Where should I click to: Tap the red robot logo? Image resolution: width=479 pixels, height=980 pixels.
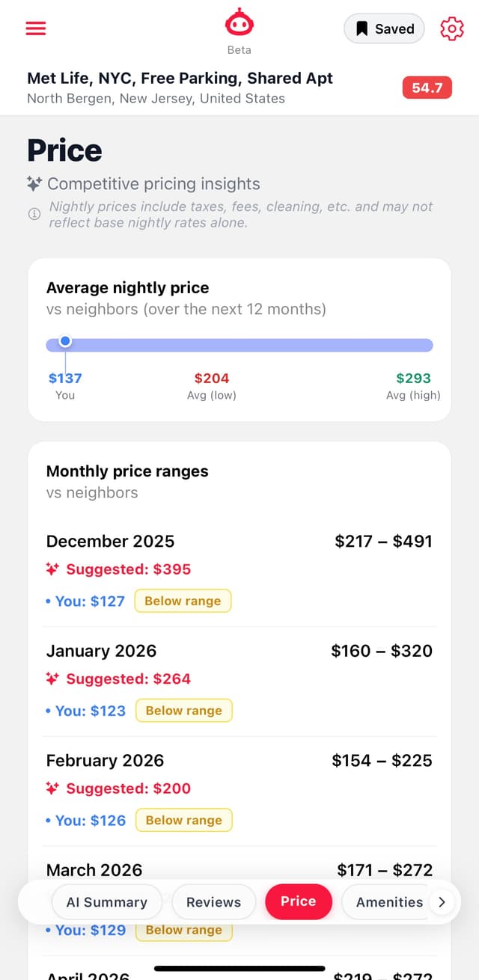tap(239, 24)
